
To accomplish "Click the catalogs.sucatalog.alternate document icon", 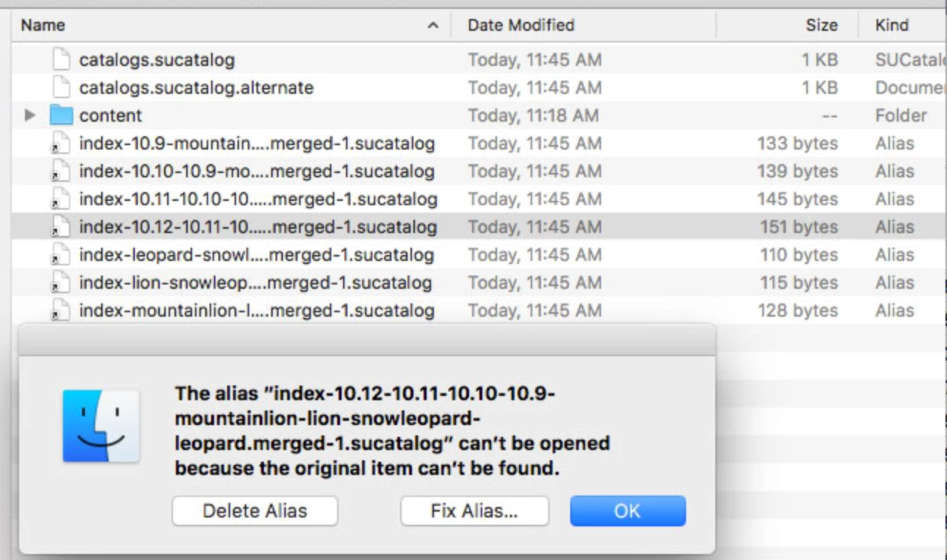I will (x=62, y=87).
